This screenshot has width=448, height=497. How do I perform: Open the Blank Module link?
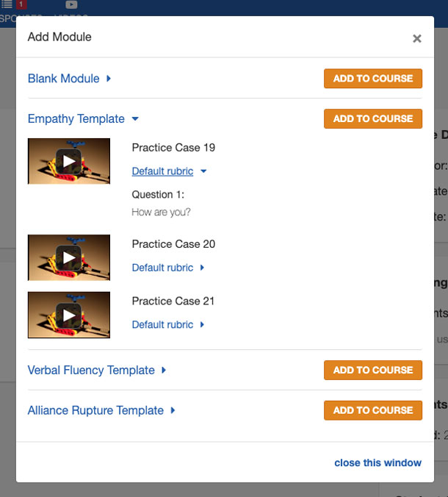tap(64, 78)
